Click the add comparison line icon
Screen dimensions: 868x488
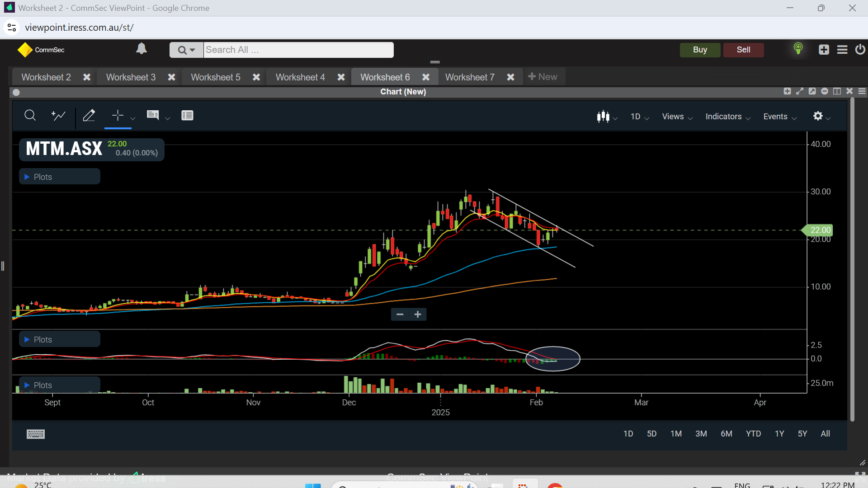(x=58, y=116)
